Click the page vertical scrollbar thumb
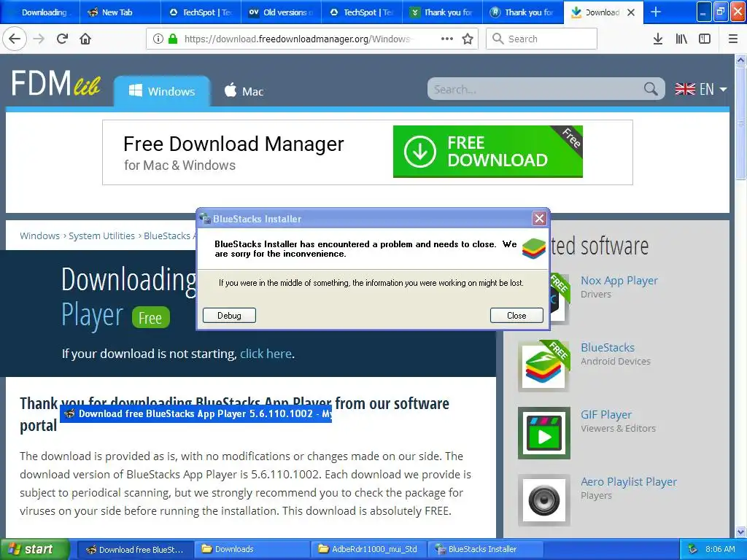 tap(740, 122)
